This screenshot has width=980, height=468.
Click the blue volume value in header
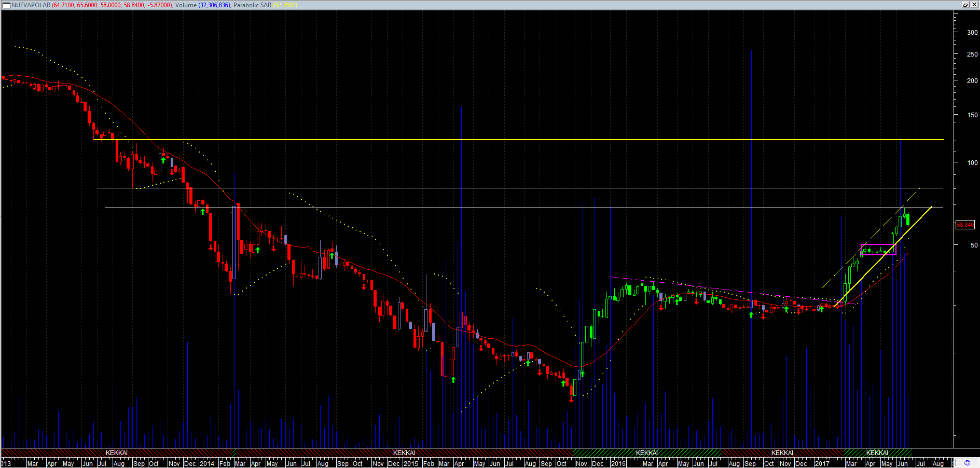(x=214, y=5)
